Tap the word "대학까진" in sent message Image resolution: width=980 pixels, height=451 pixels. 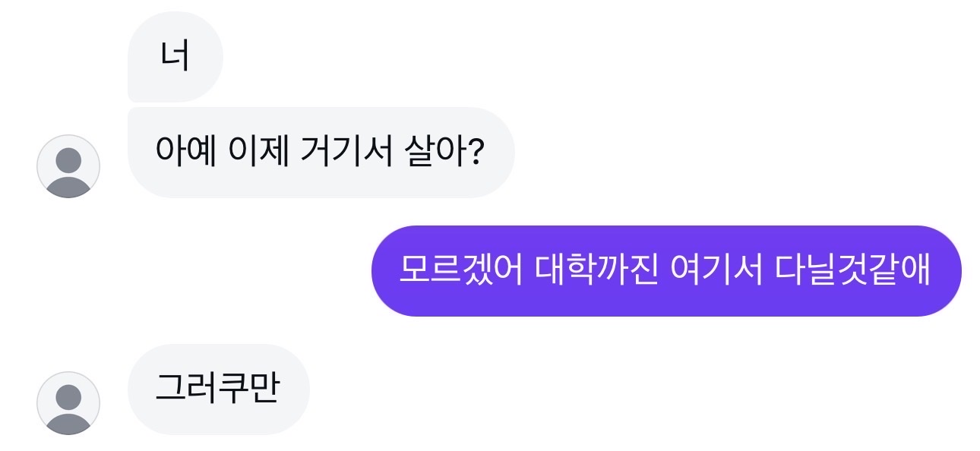point(593,271)
